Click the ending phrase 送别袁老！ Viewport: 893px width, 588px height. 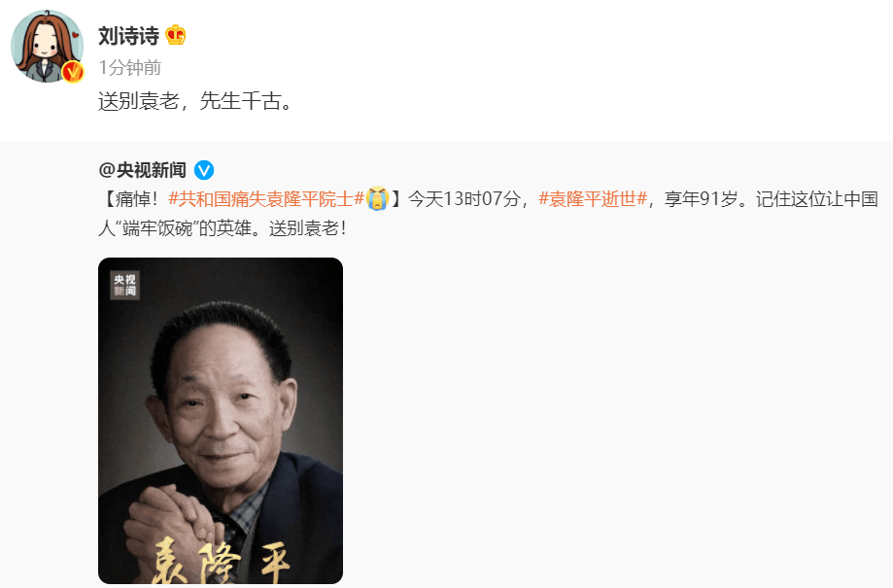tap(307, 228)
